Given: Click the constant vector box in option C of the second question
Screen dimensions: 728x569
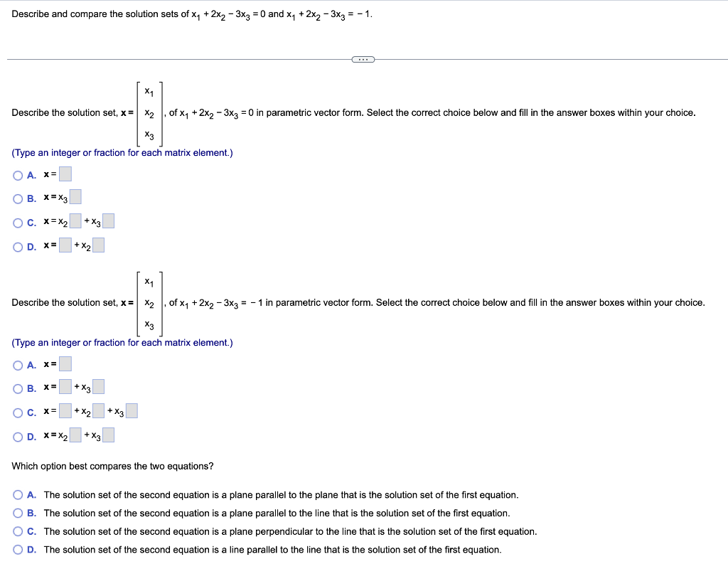Looking at the screenshot, I should click(65, 410).
